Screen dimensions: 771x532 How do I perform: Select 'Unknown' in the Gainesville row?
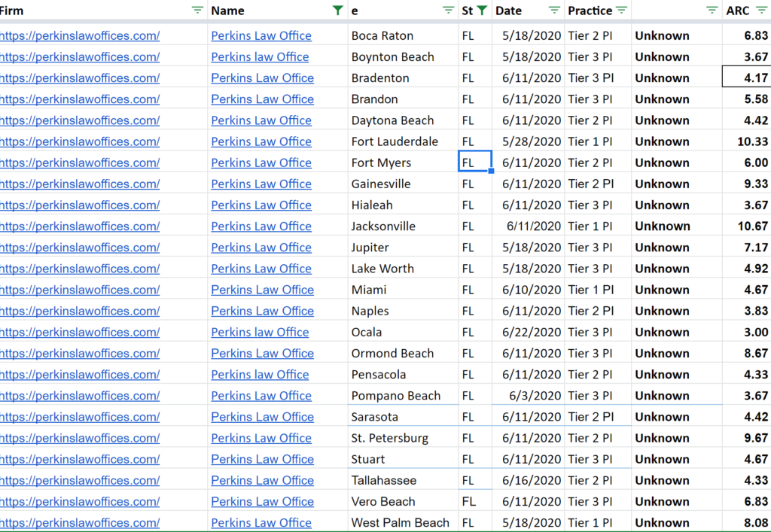point(677,184)
